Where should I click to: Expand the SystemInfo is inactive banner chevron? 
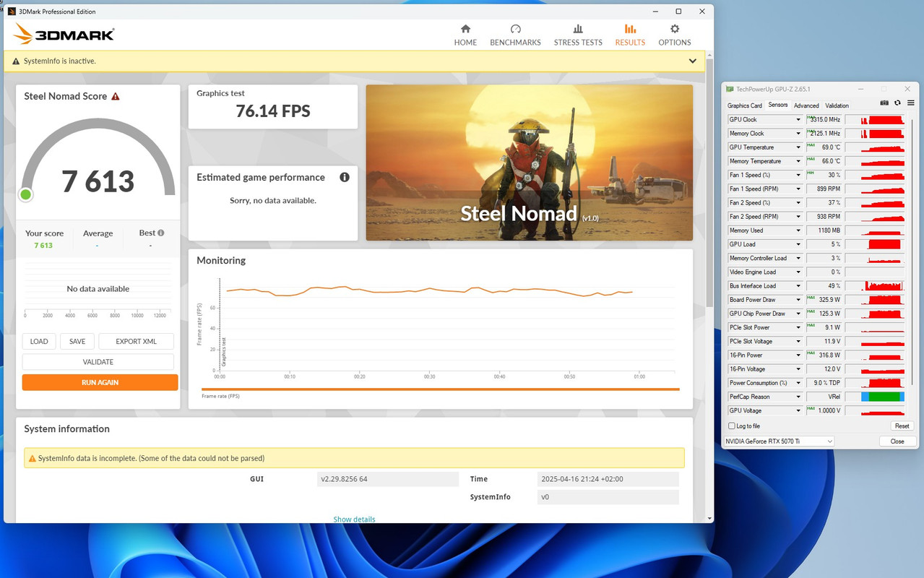point(693,61)
